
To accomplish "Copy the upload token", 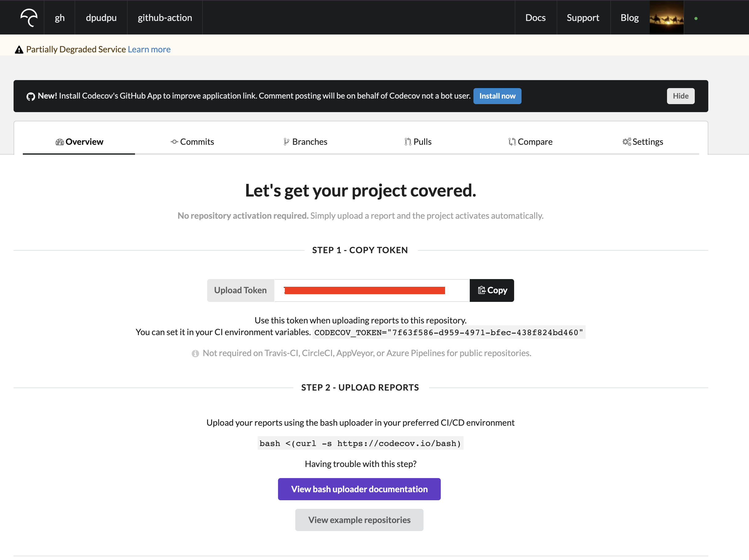I will [x=491, y=290].
